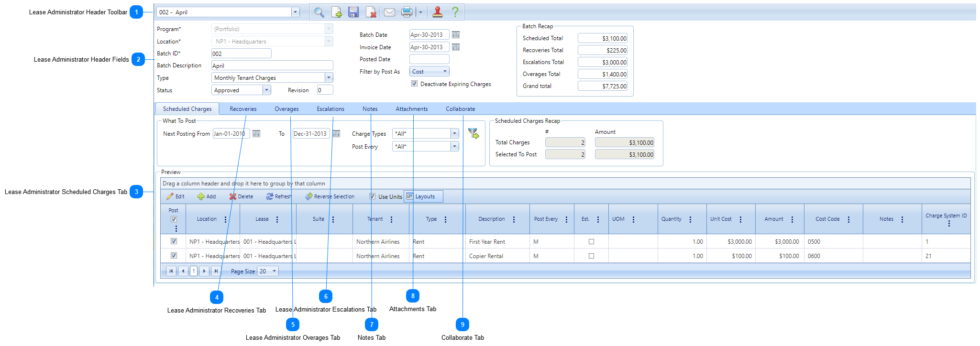Open the Unit Cost column options menu
Image resolution: width=980 pixels, height=346 pixels.
tap(740, 219)
